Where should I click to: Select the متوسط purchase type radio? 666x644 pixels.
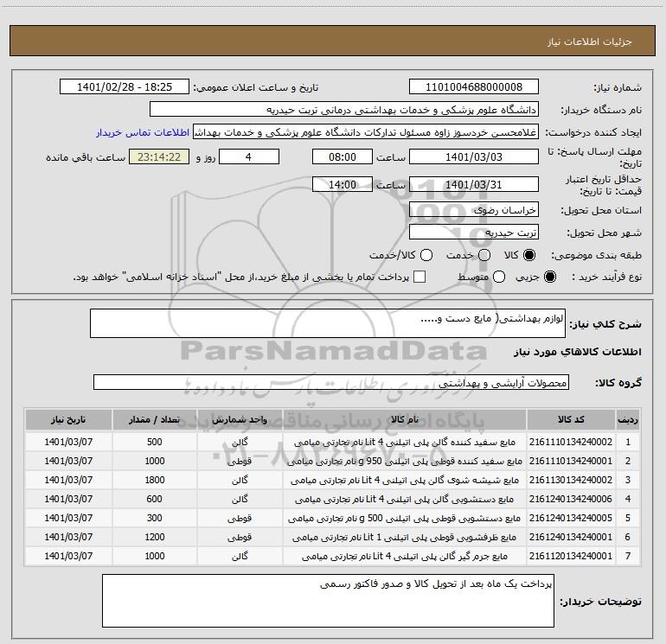pos(499,277)
